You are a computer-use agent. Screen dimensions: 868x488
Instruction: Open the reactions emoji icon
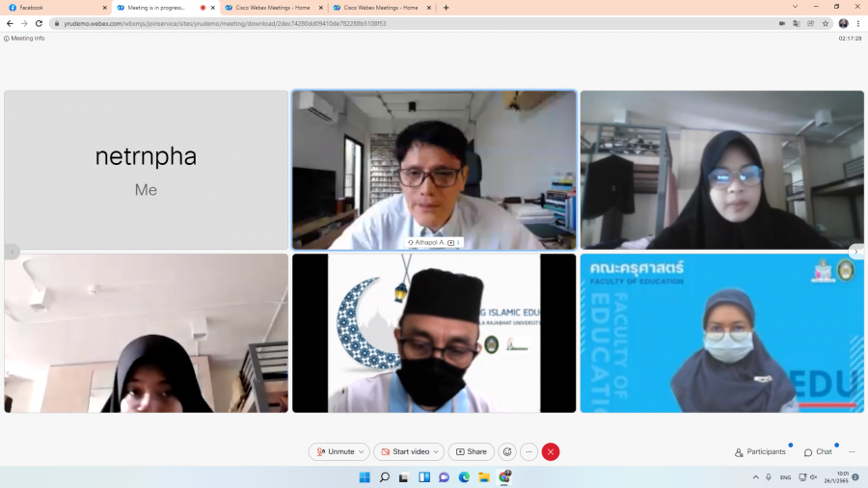[507, 451]
